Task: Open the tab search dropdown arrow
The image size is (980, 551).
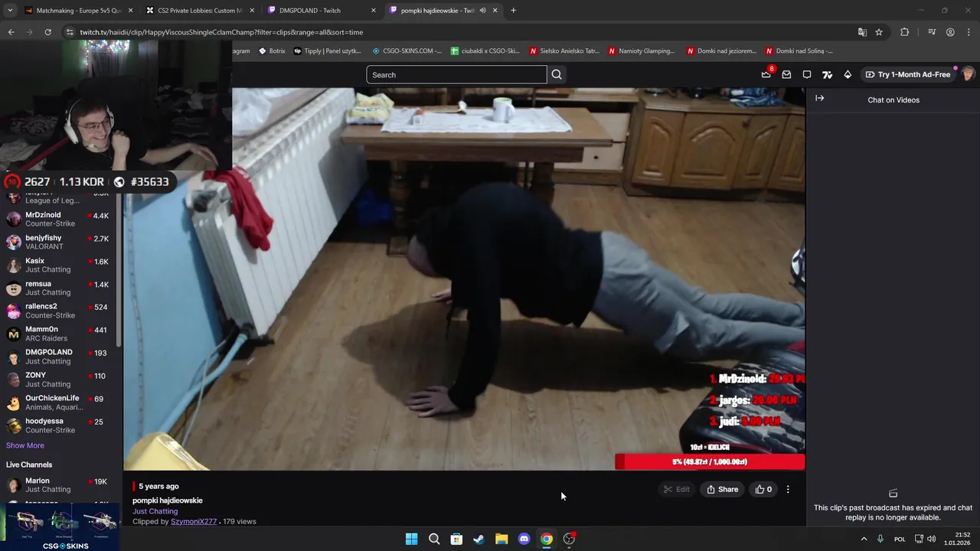Action: click(x=10, y=11)
